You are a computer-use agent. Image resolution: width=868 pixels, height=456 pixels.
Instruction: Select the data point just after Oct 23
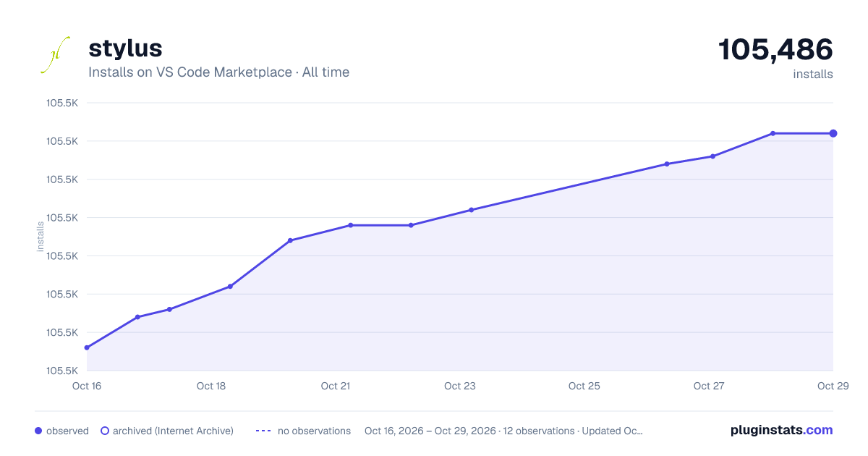pyautogui.click(x=471, y=210)
